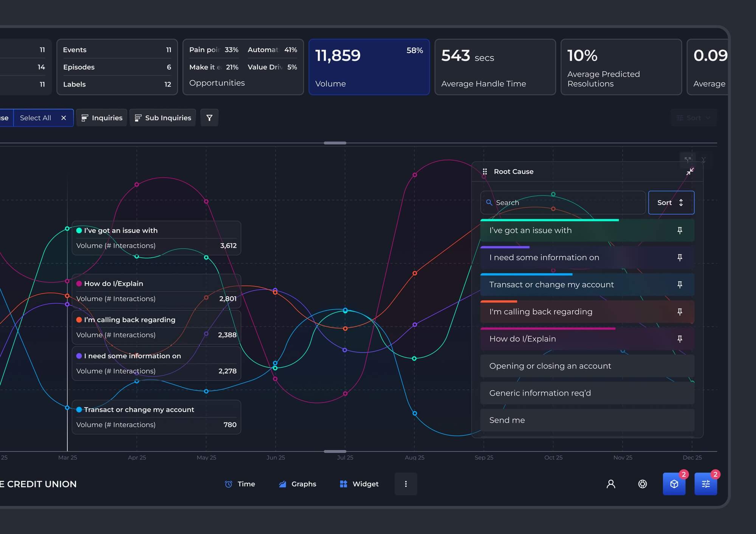
Task: Toggle pin for I've got an issue with
Action: pyautogui.click(x=680, y=231)
